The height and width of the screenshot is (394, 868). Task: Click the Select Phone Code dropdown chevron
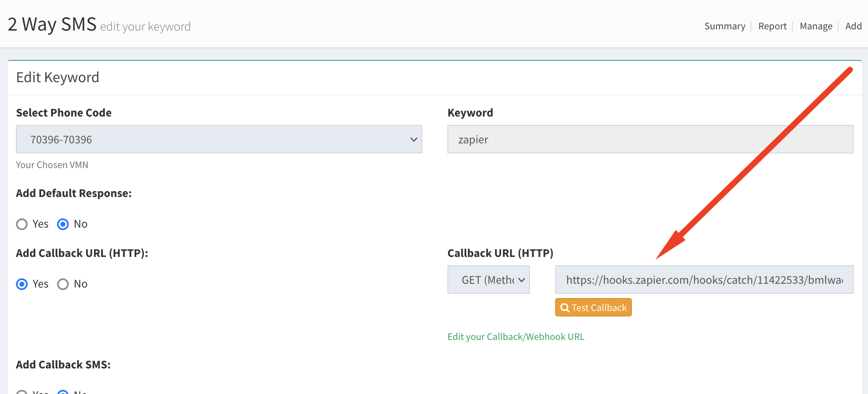tap(413, 140)
